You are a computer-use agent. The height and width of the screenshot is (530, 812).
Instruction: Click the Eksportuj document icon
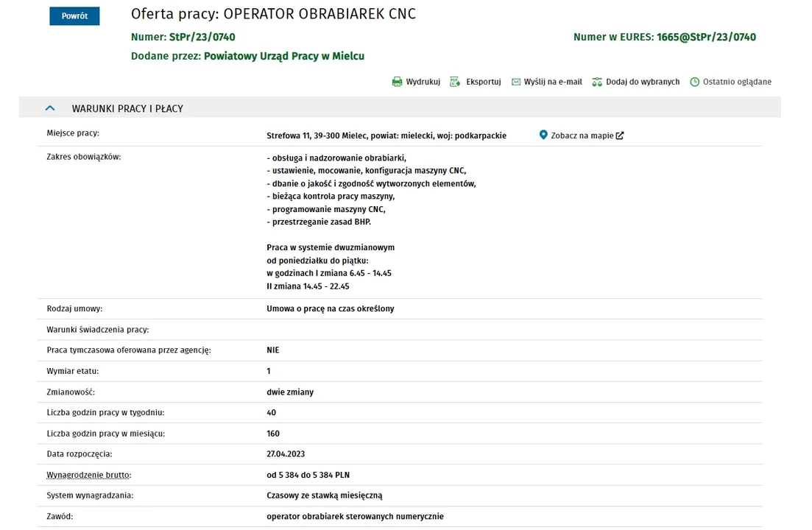coord(455,82)
